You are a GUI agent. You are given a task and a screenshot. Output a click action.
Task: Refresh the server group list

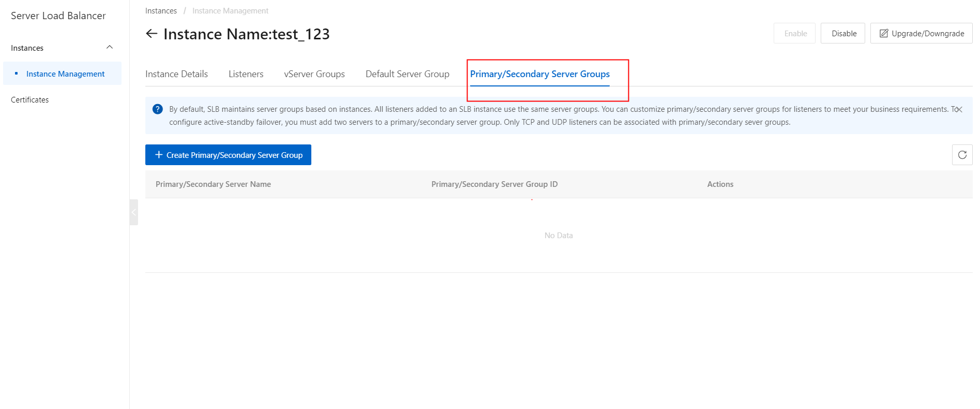point(962,155)
